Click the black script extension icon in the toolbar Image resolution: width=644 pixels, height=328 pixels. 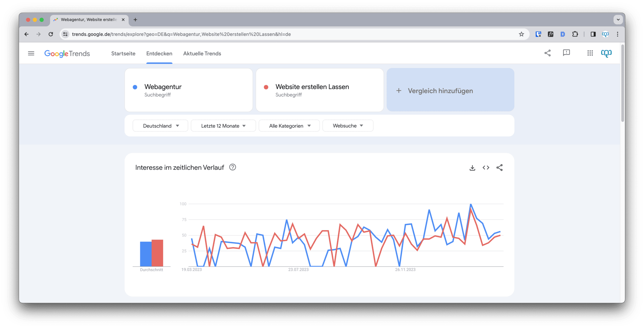point(550,34)
